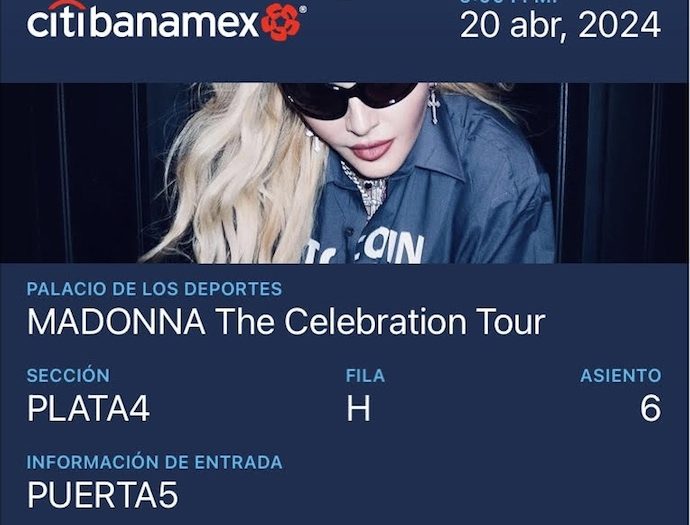The image size is (690, 525).
Task: Click the black sunglasses in the banner
Action: (x=347, y=99)
